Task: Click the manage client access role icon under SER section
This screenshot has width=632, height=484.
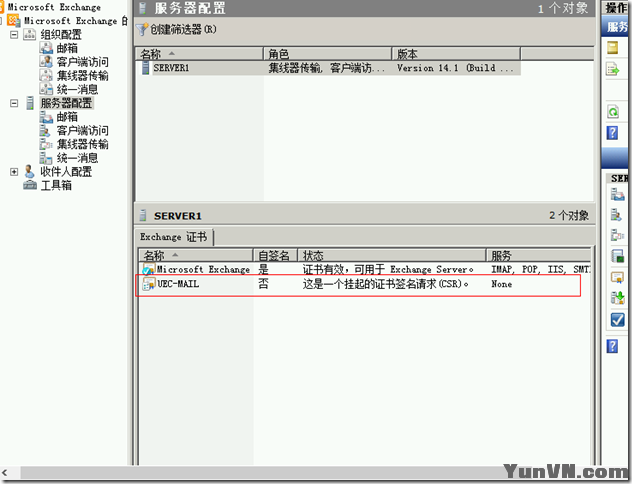Action: click(x=616, y=215)
